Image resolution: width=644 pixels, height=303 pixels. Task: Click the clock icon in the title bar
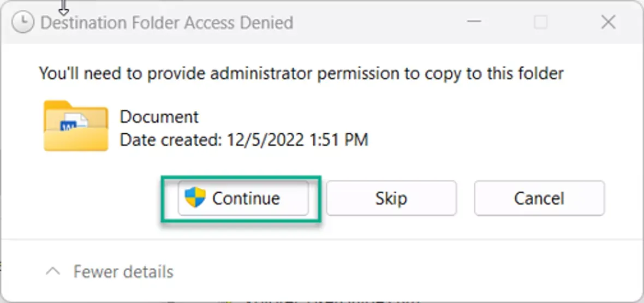pos(23,22)
